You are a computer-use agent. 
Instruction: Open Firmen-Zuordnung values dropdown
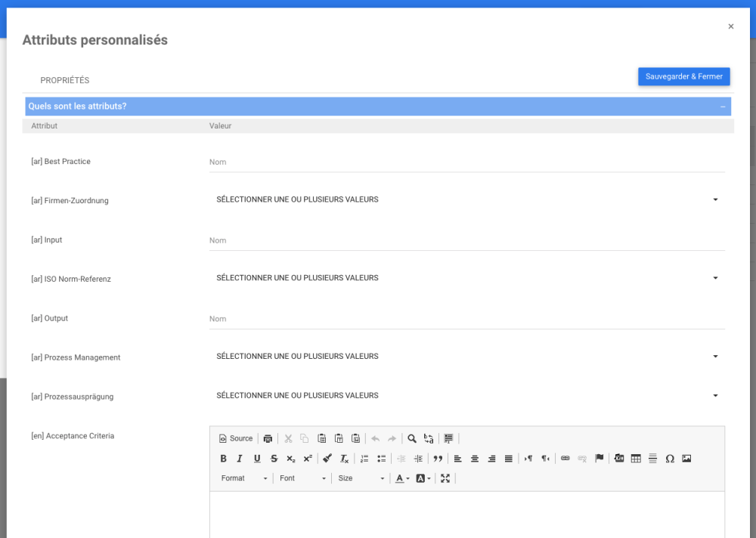coord(466,199)
